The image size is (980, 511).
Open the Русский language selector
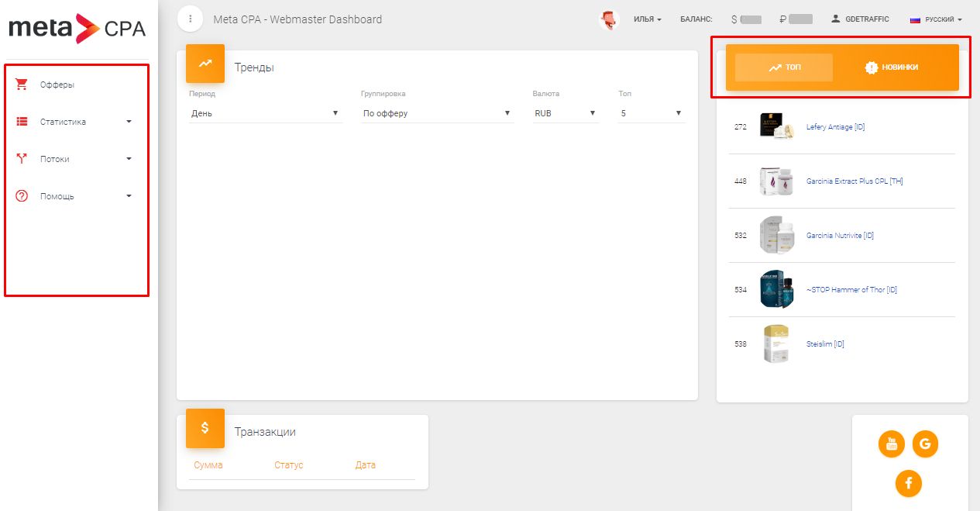[x=937, y=19]
